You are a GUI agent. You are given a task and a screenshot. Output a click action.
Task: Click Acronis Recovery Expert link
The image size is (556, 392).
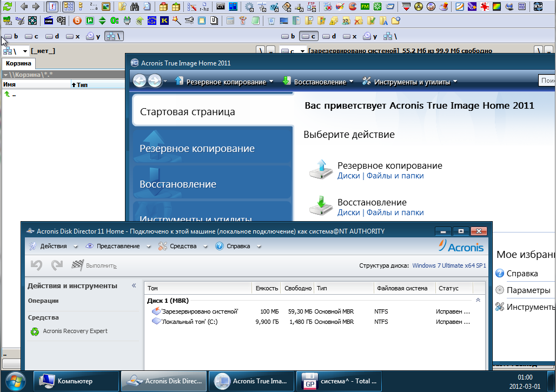pos(75,331)
